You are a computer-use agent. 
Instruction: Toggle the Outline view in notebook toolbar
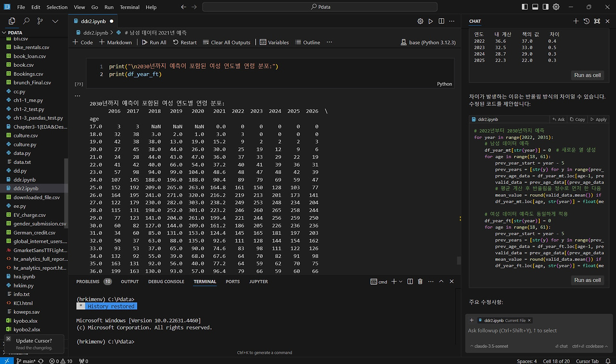(x=308, y=42)
